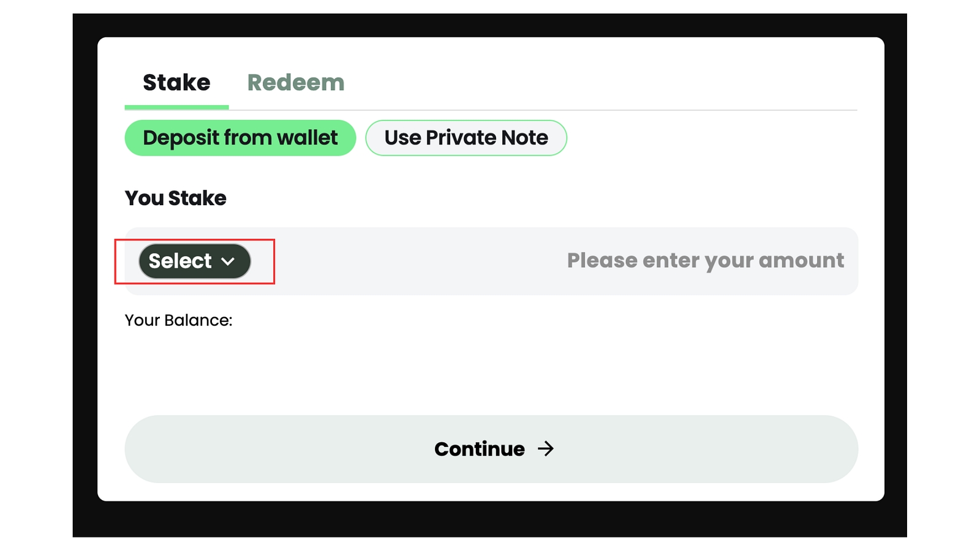Click the bold Stake label text

(176, 83)
